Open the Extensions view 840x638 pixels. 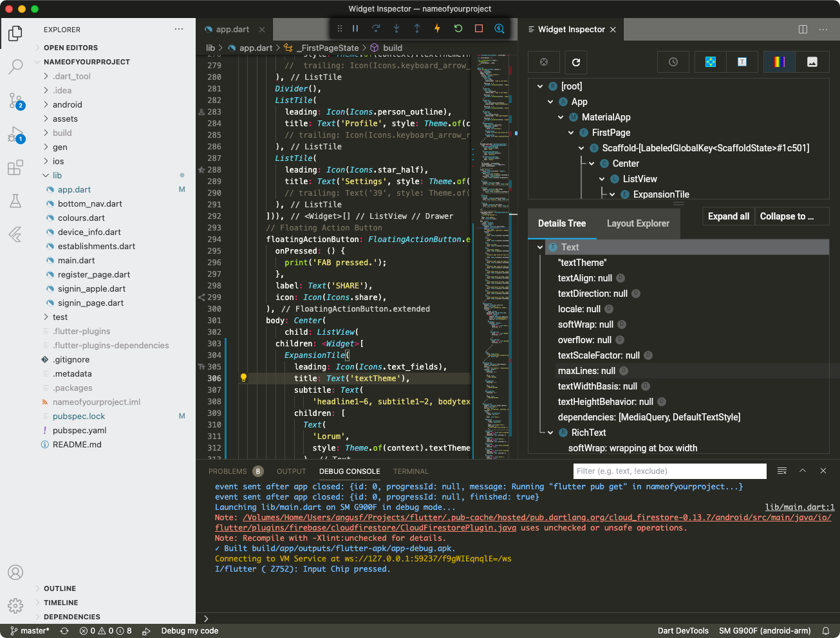[x=15, y=168]
